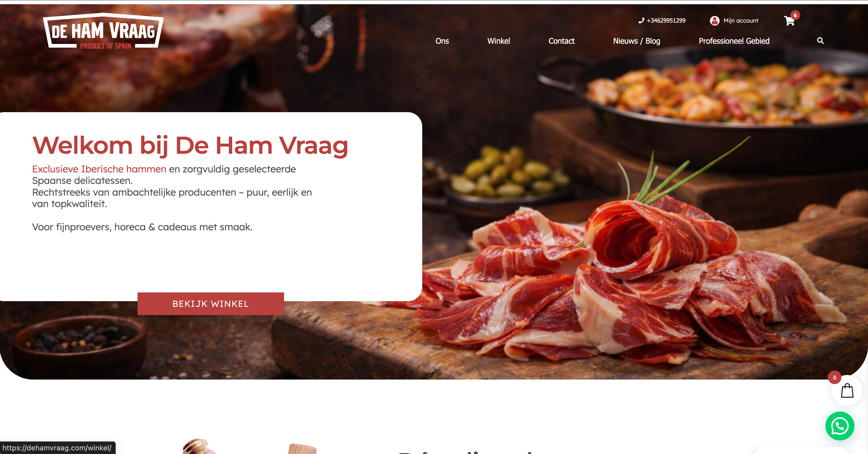This screenshot has width=868, height=454.
Task: Click the De Ham Vraag logo
Action: point(103,31)
